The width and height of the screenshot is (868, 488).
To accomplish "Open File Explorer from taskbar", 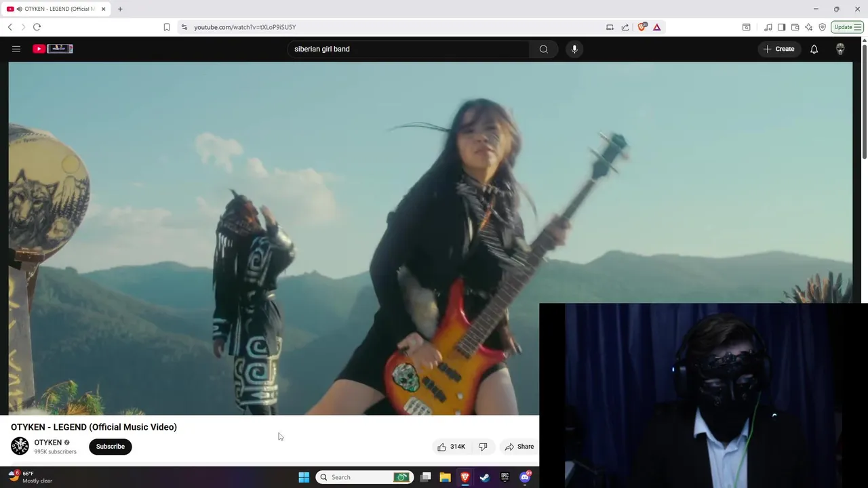I will tap(445, 477).
